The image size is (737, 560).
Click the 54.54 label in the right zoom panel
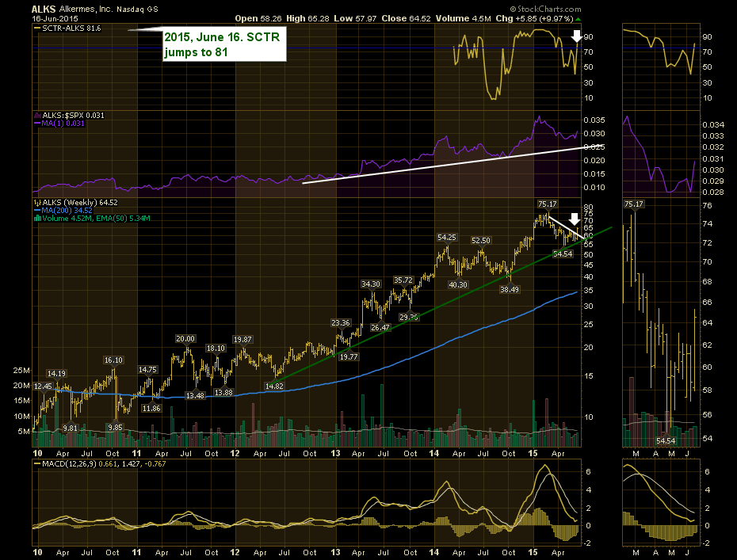666,440
